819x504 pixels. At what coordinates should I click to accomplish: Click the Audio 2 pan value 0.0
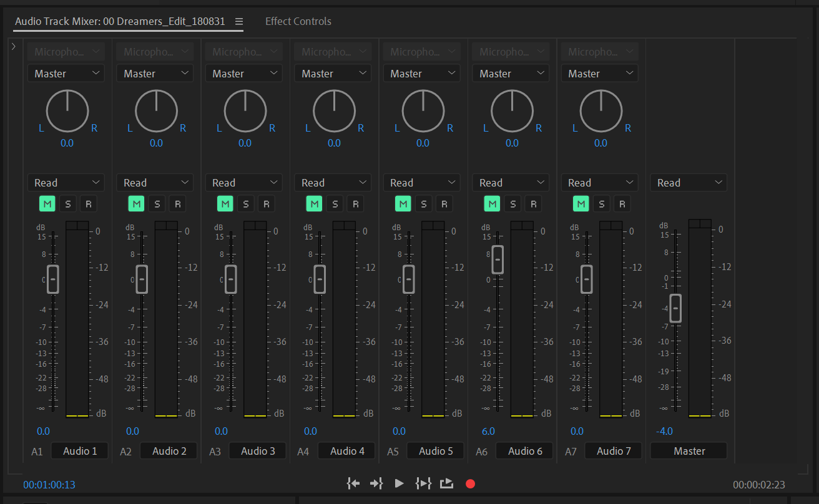click(156, 143)
